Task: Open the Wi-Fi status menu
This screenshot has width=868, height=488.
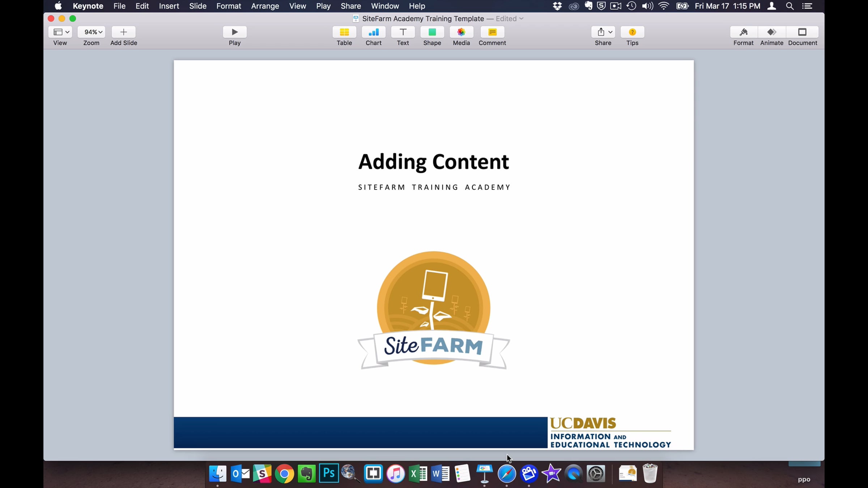Action: [664, 6]
